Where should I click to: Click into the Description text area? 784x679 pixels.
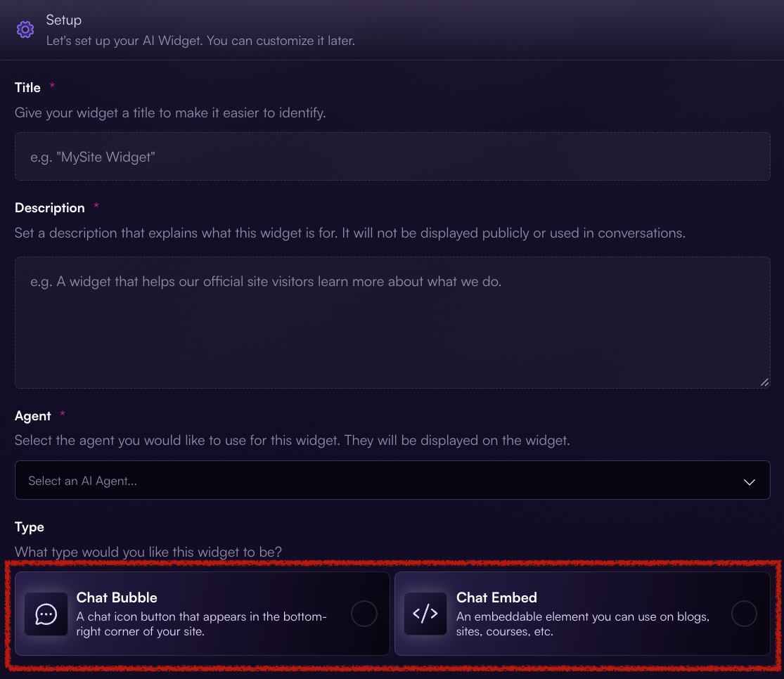click(392, 323)
